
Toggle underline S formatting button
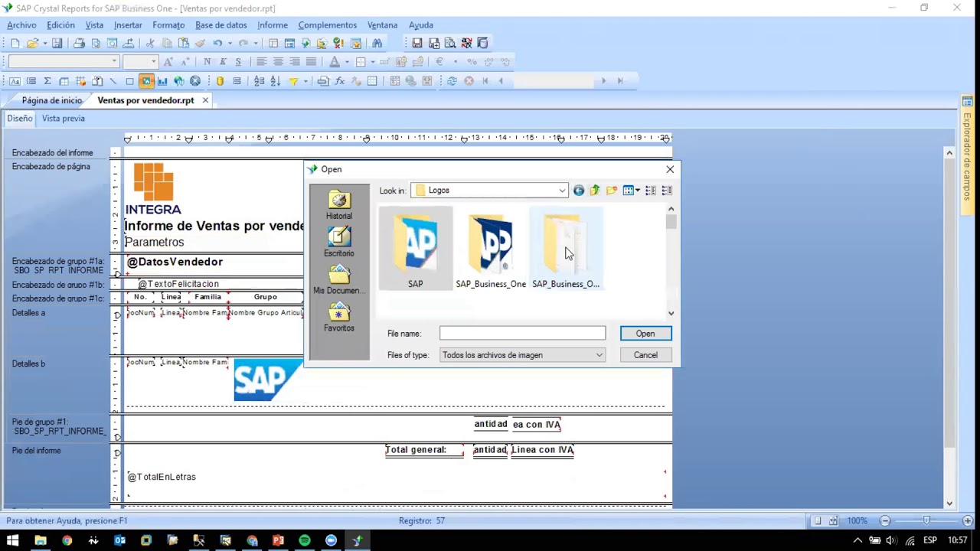click(238, 62)
